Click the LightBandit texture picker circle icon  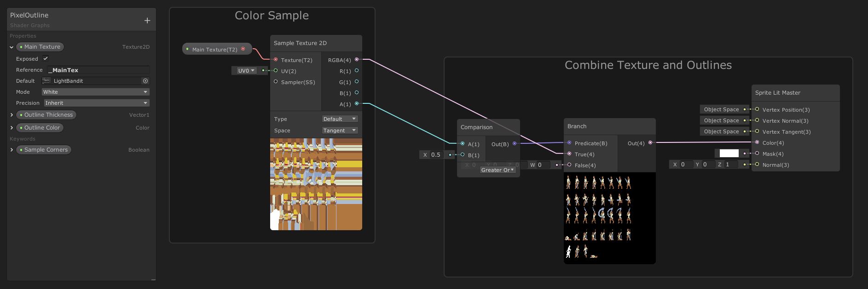pos(145,81)
